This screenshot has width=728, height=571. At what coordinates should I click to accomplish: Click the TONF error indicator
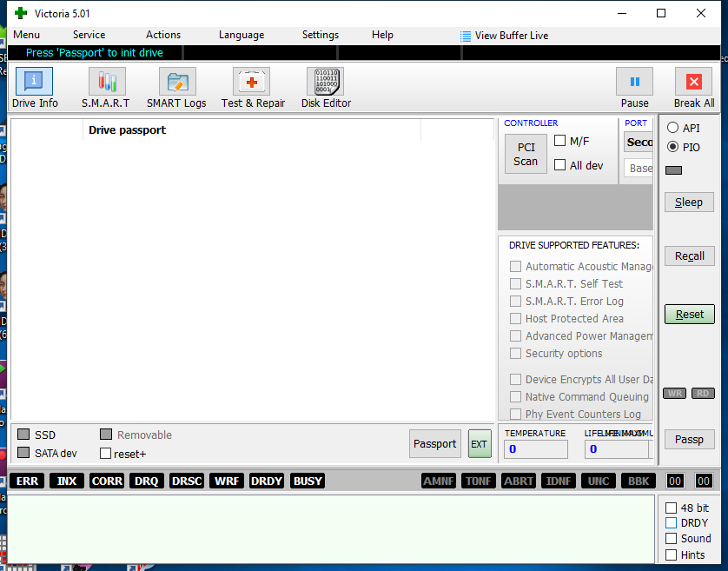pos(478,481)
